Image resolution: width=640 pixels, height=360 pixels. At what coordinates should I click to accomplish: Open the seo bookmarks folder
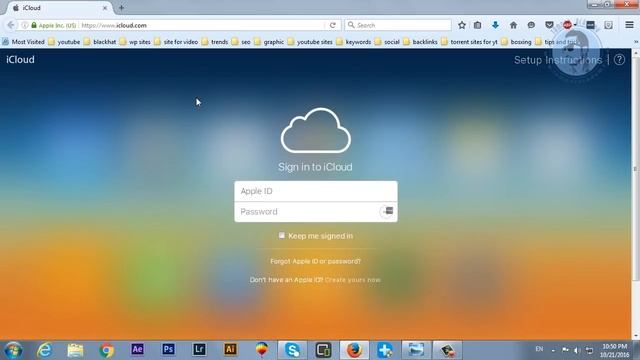pos(241,42)
